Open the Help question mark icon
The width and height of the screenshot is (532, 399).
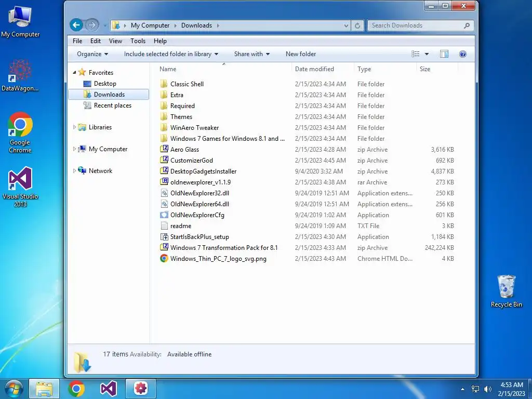(x=462, y=54)
